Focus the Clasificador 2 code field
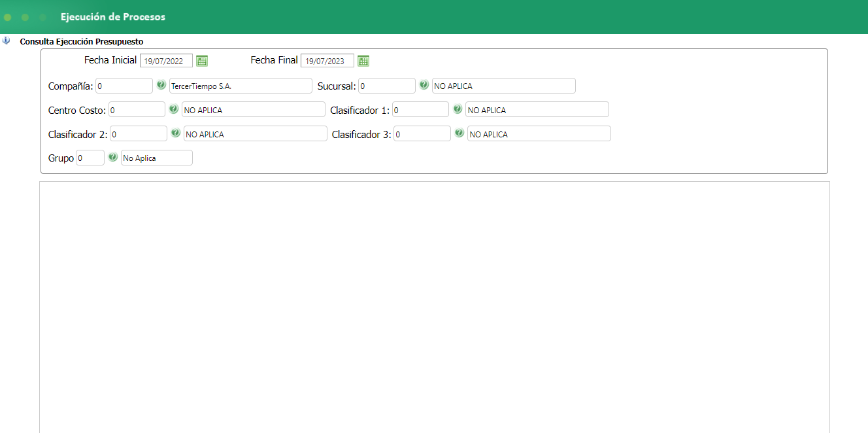Screen dimensions: 868x433 click(x=139, y=133)
